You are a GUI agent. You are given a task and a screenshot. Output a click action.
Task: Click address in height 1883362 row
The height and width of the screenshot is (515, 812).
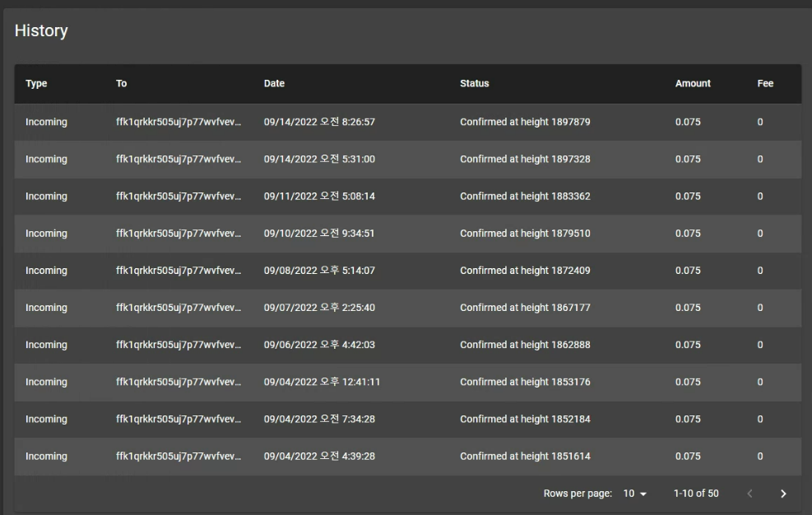(179, 197)
